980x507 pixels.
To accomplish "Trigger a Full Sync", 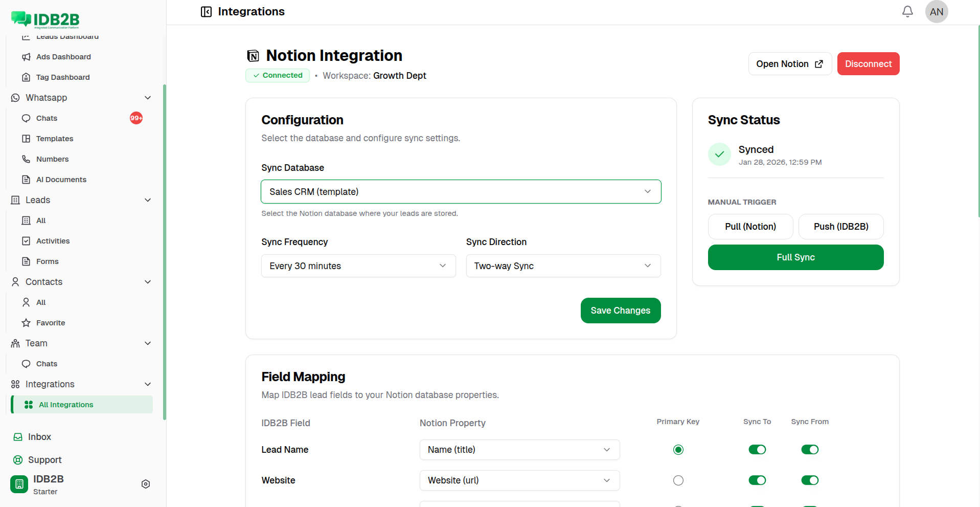I will pos(795,257).
